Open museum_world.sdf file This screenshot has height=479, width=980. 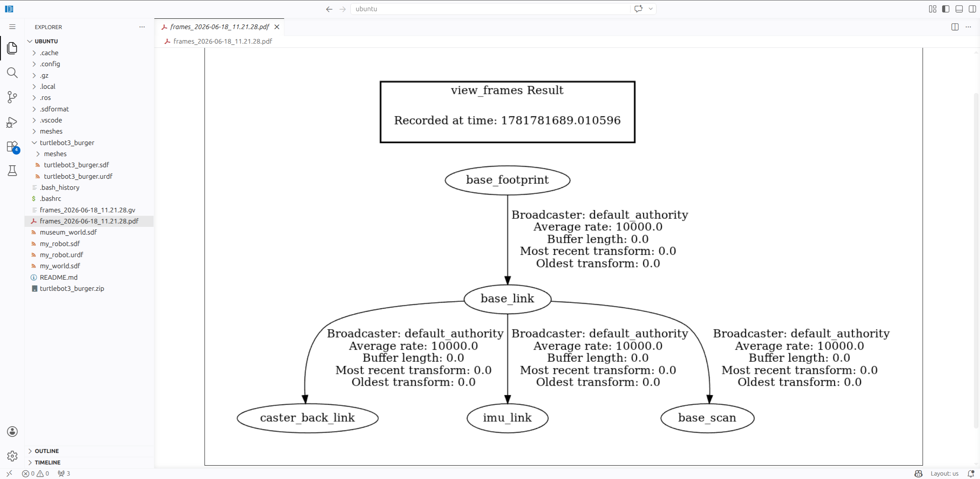coord(89,232)
